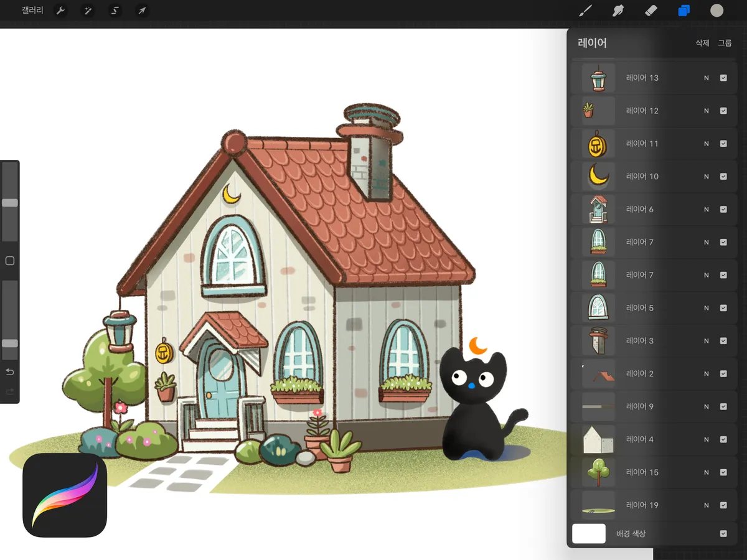Click the 삭제 button in layers panel
Screen dimensions: 747x560
(702, 43)
